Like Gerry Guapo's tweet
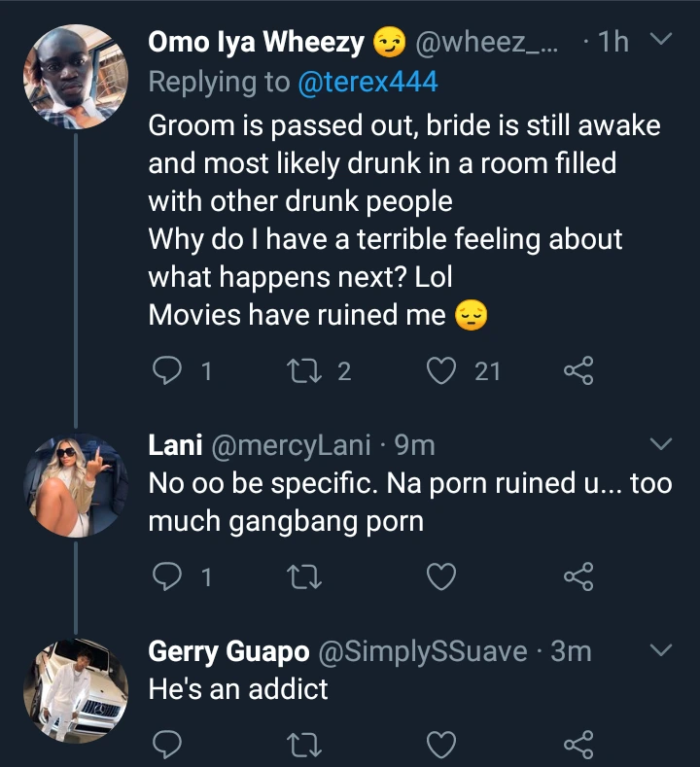 point(442,746)
